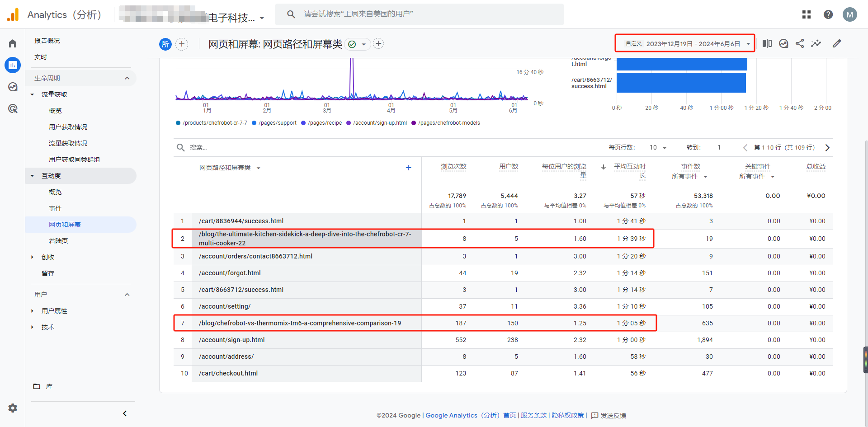Click the search magnifier in top bar
The width and height of the screenshot is (868, 427).
pyautogui.click(x=291, y=14)
